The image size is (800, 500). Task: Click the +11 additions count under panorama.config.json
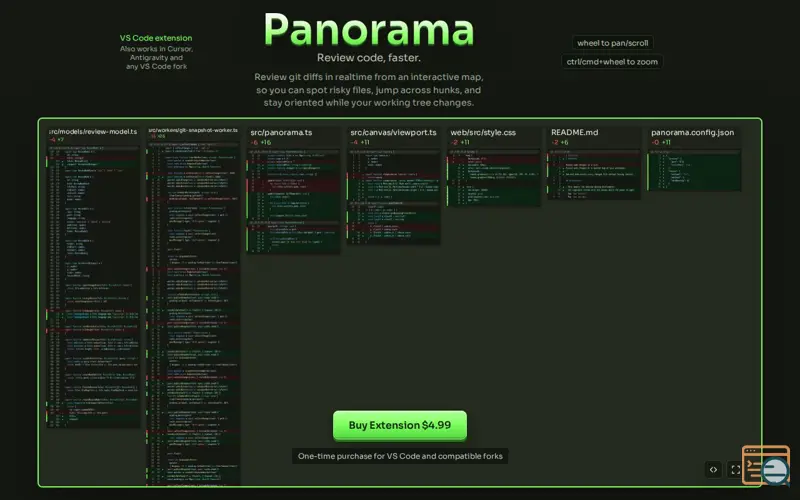coord(666,142)
